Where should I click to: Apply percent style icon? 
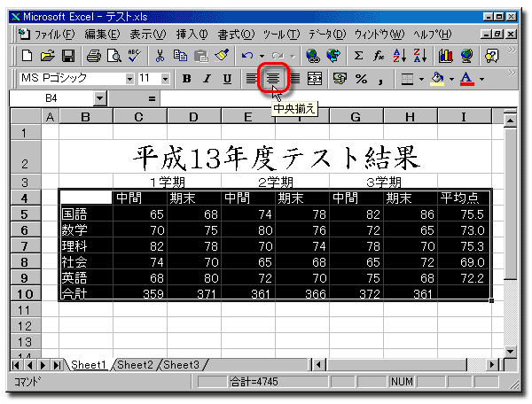[361, 79]
